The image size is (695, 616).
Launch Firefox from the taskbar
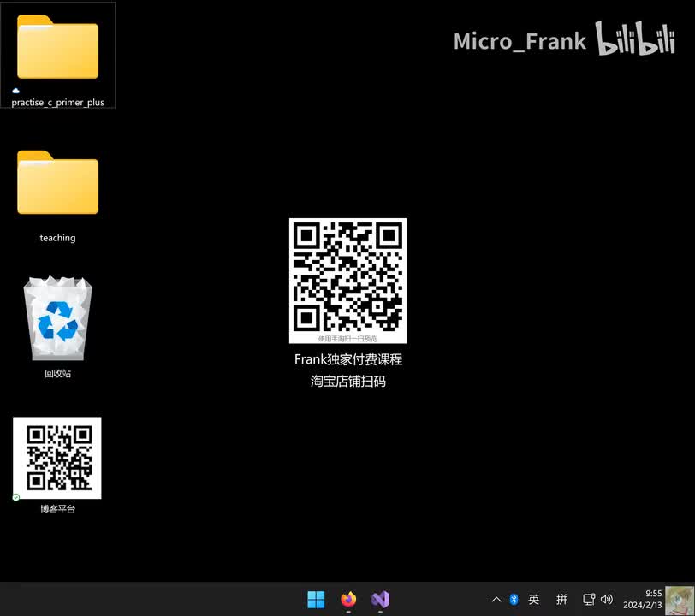pos(348,600)
